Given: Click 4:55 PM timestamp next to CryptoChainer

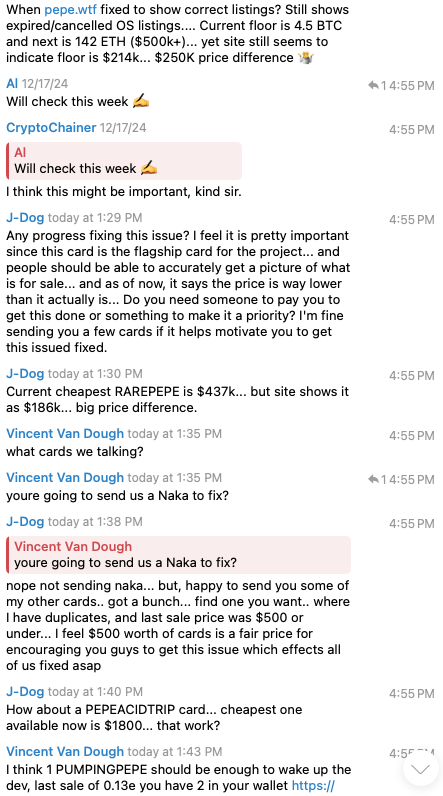Looking at the screenshot, I should click(412, 130).
